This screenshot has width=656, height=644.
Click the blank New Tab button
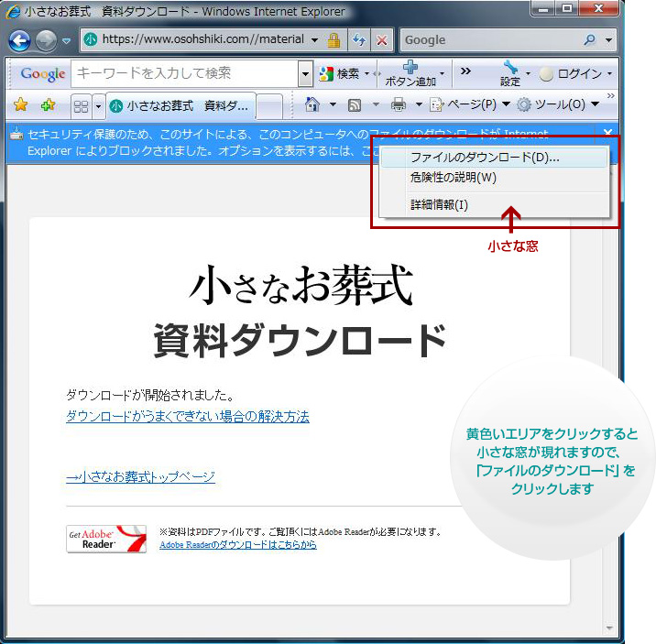[269, 106]
